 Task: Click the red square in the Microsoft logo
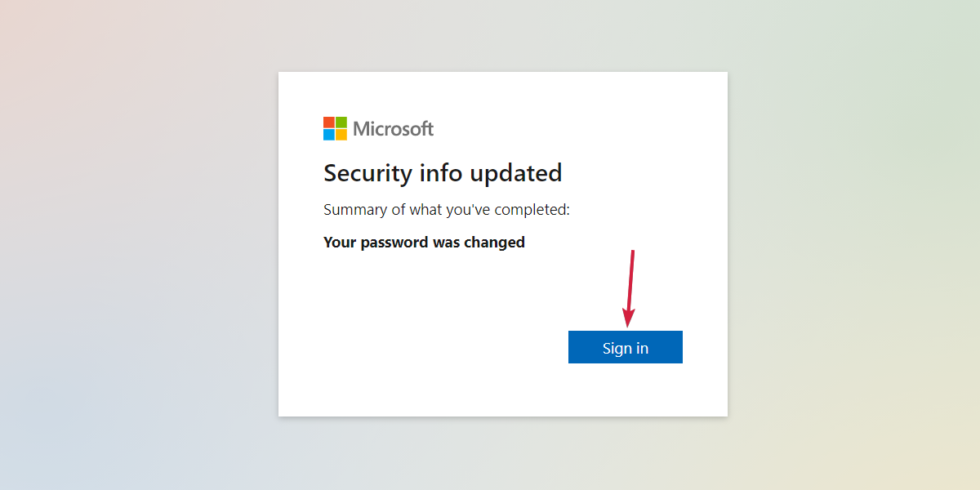coord(329,122)
